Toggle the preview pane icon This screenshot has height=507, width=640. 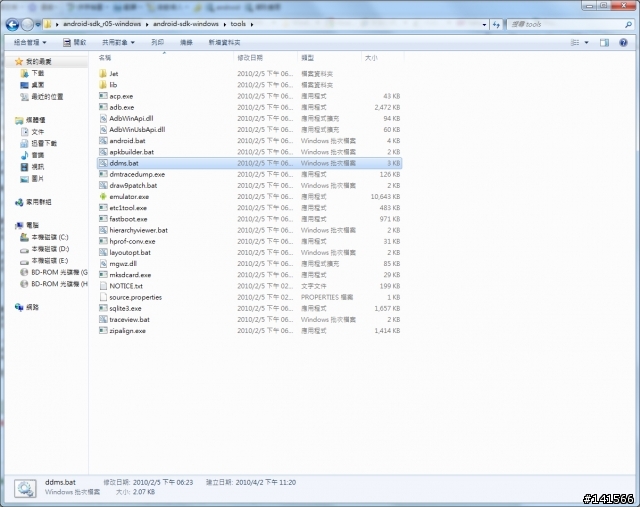point(604,42)
